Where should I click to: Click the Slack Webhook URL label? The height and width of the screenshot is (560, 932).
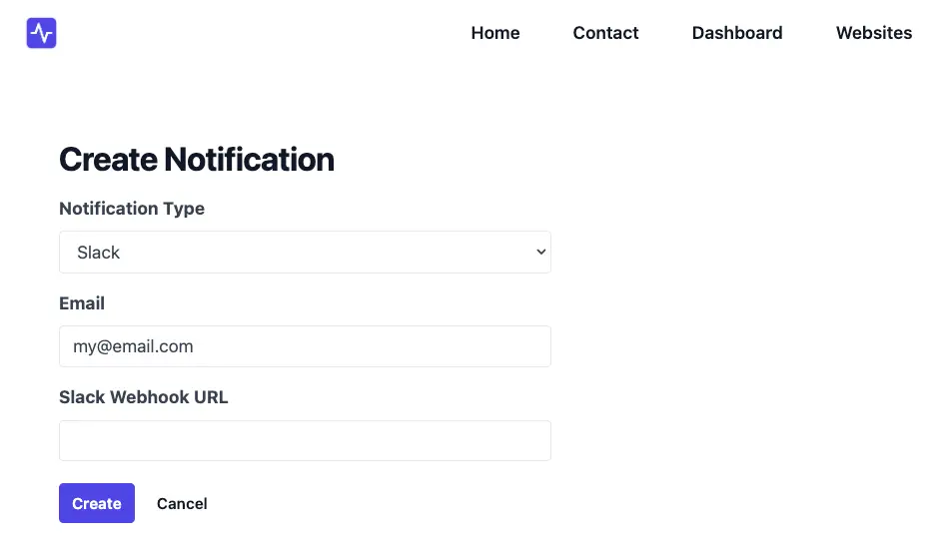click(144, 397)
